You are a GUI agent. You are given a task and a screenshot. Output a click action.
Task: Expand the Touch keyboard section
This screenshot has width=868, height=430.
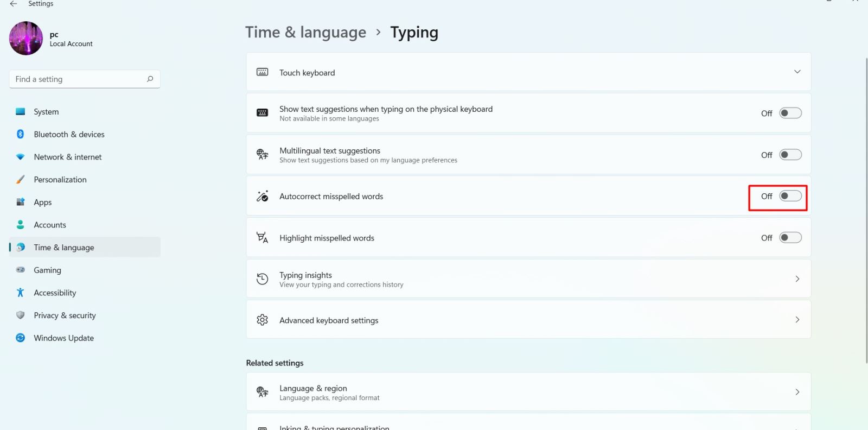click(x=797, y=72)
